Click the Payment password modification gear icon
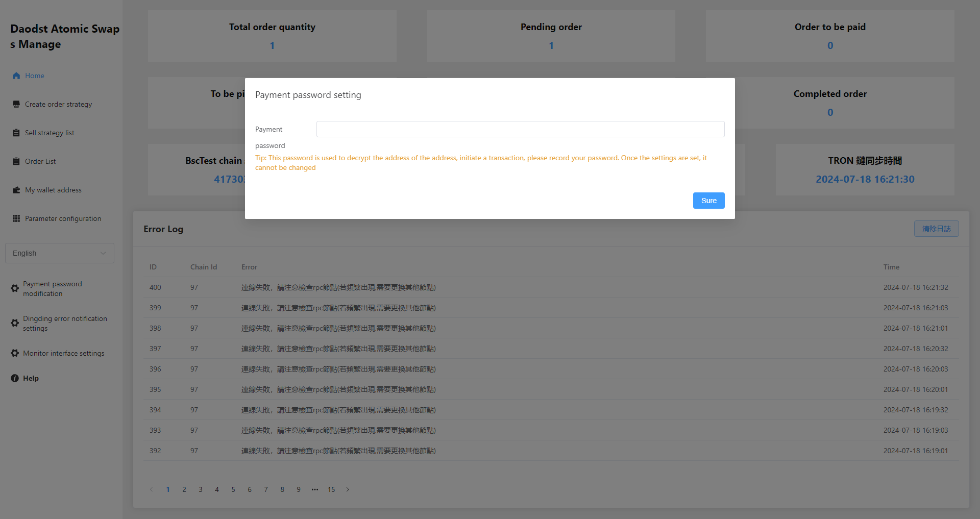 pos(15,288)
